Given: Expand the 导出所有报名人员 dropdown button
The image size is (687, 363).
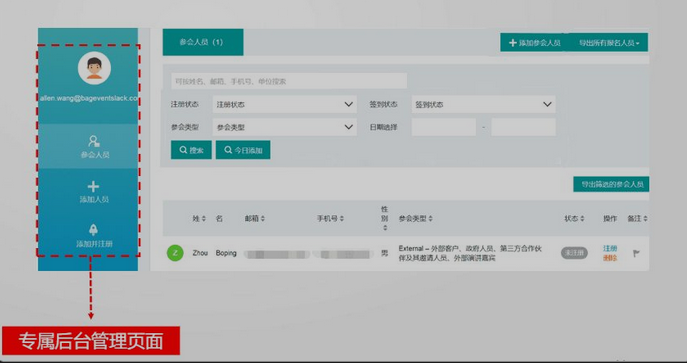Looking at the screenshot, I should coord(609,42).
